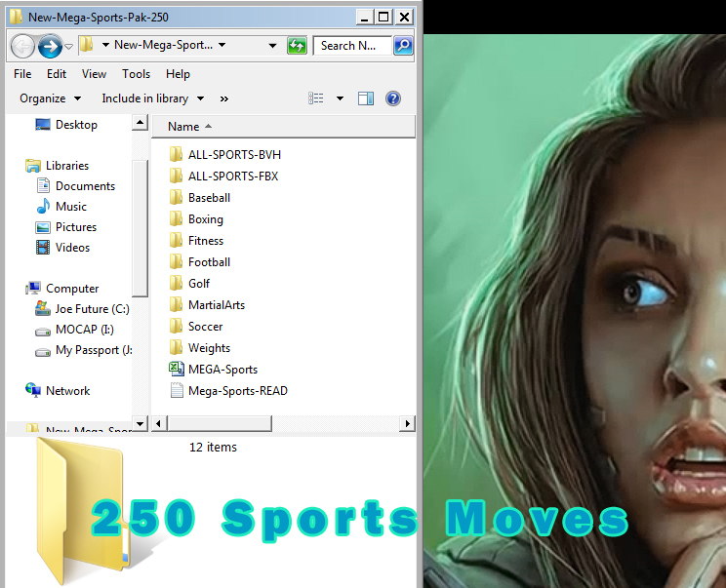Click the search magnifier icon
This screenshot has height=588, width=726.
(403, 45)
